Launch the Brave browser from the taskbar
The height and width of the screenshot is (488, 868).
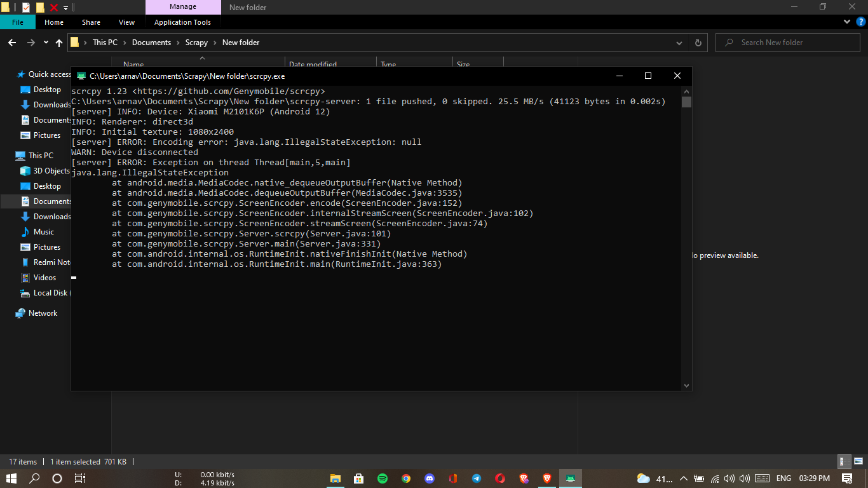(546, 478)
